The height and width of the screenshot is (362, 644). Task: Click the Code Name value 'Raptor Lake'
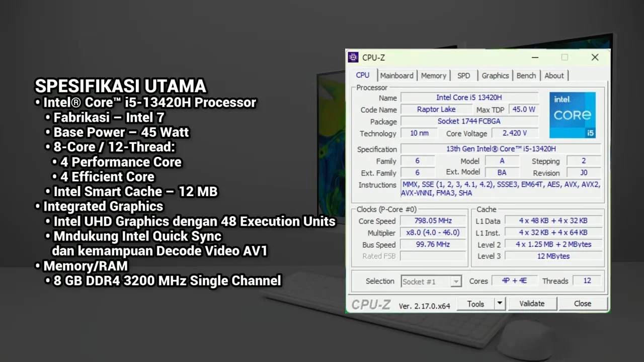[436, 109]
